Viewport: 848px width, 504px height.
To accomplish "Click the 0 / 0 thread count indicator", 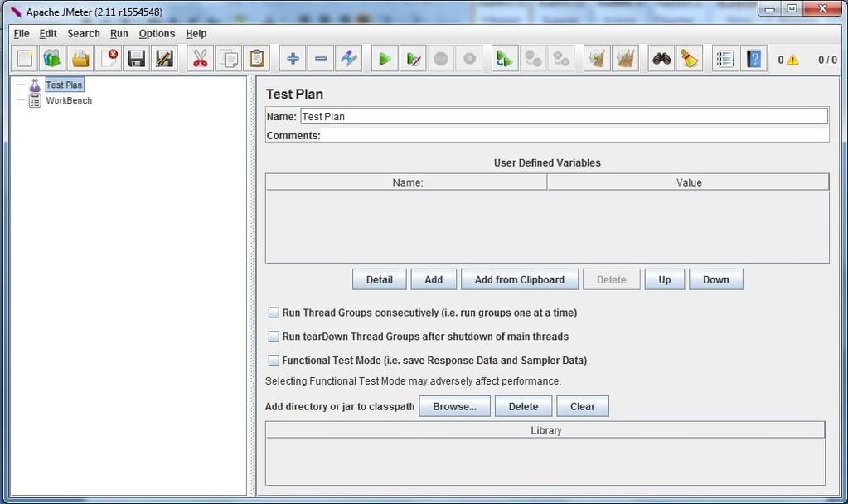I will pyautogui.click(x=827, y=60).
